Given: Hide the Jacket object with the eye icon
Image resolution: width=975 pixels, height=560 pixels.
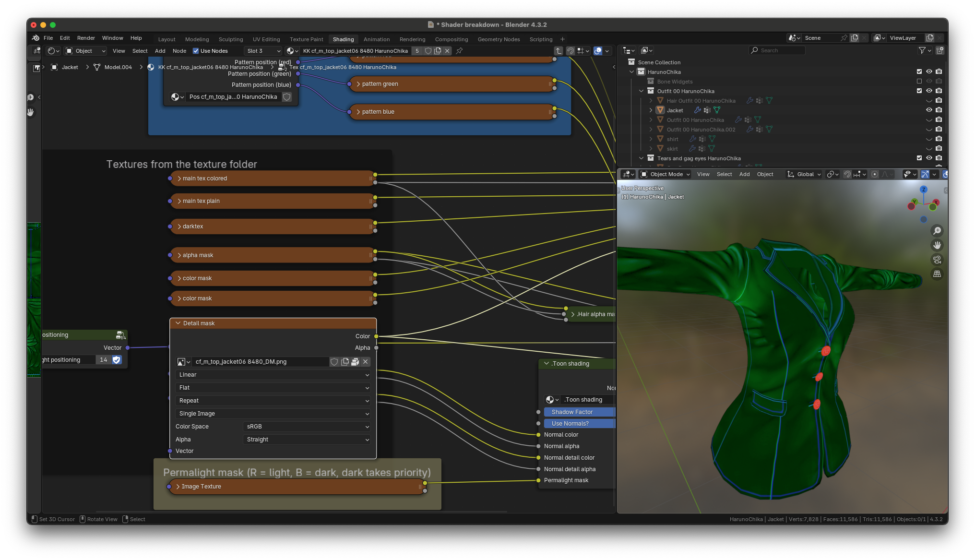Looking at the screenshot, I should click(x=929, y=110).
